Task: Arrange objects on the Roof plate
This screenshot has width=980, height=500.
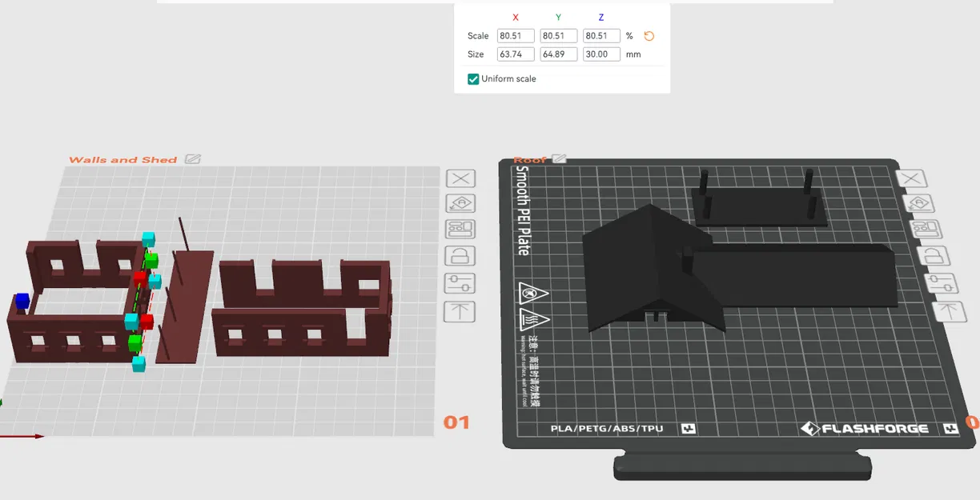Action: pyautogui.click(x=926, y=229)
